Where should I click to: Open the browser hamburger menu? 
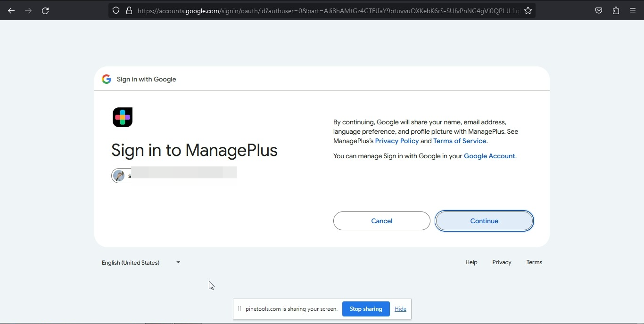[633, 10]
